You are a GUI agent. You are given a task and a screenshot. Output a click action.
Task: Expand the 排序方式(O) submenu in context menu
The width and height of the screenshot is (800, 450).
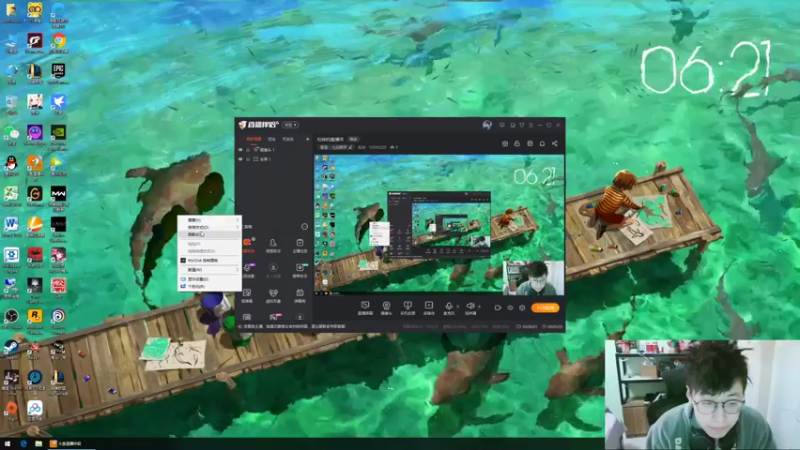point(209,227)
